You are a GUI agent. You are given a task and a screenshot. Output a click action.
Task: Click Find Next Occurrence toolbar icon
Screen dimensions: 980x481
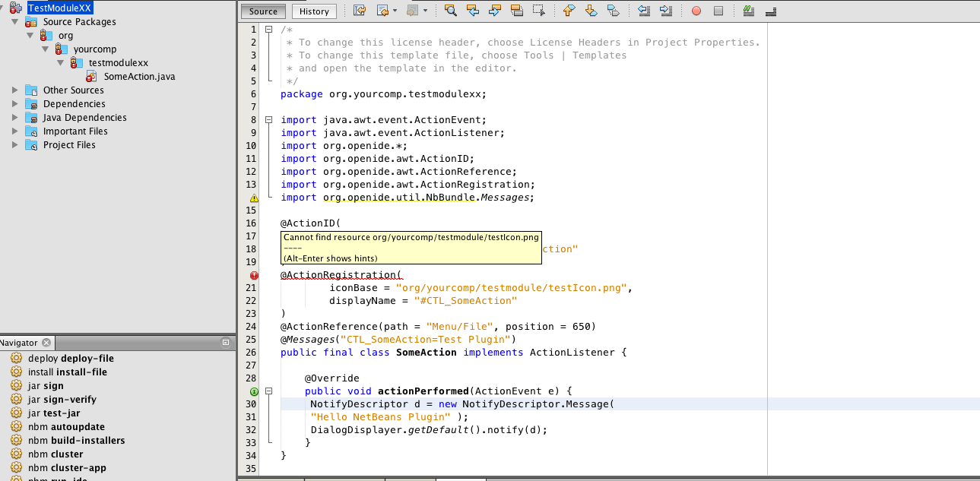[x=495, y=11]
